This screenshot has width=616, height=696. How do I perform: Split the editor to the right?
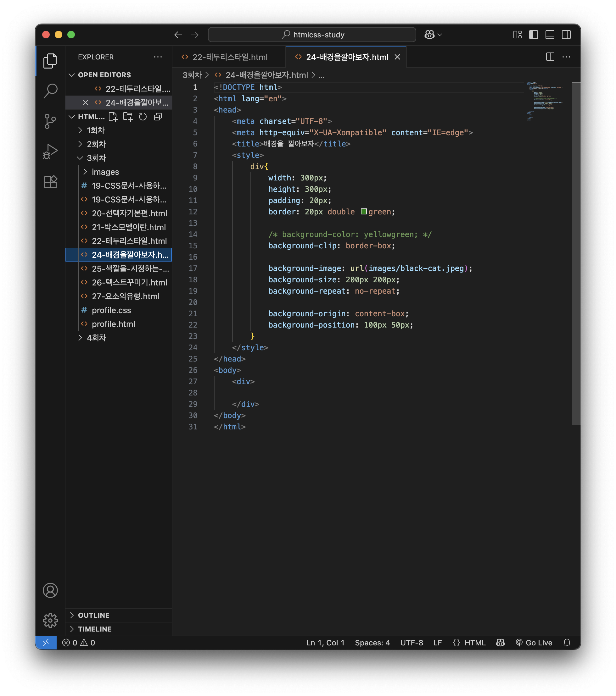[x=550, y=57]
